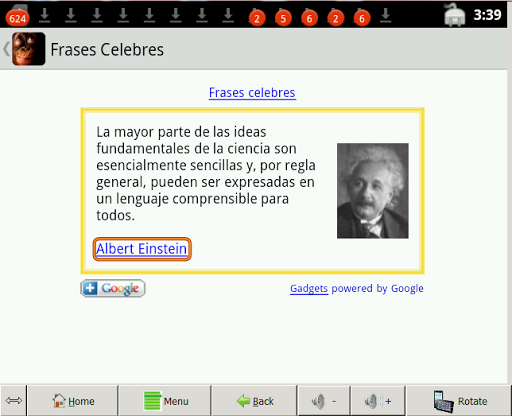512x416 pixels.
Task: Open the 624 notifications badge
Action: (x=17, y=18)
